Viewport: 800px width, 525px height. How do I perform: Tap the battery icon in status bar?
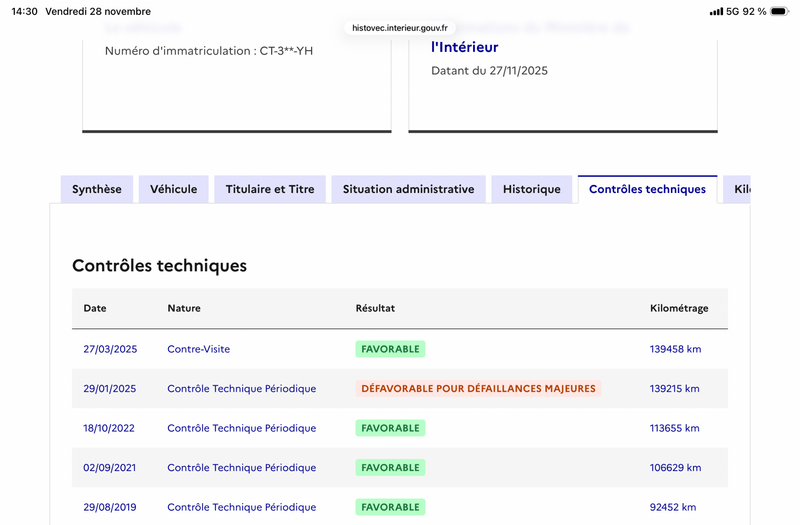click(780, 11)
